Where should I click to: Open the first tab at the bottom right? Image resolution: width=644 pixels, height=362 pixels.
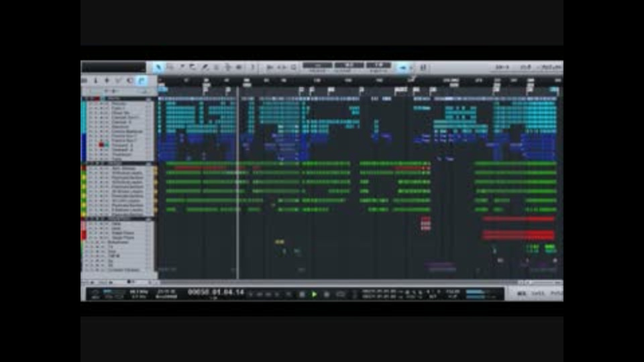pyautogui.click(x=522, y=294)
